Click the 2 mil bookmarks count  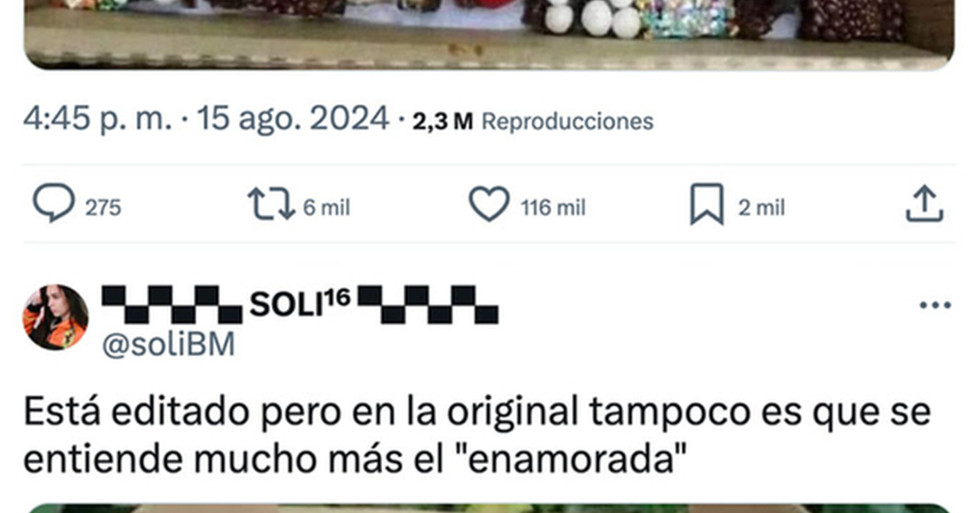pos(762,207)
